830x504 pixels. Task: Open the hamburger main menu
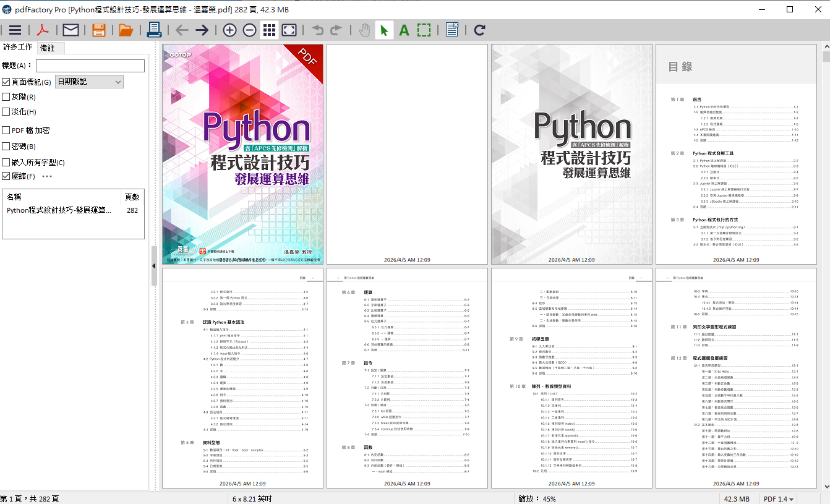tap(15, 30)
